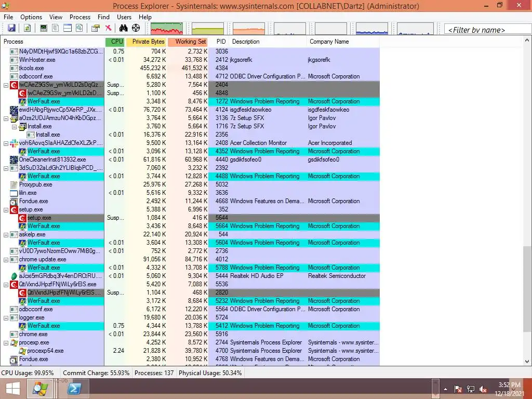
Task: Open the File menu
Action: click(8, 17)
